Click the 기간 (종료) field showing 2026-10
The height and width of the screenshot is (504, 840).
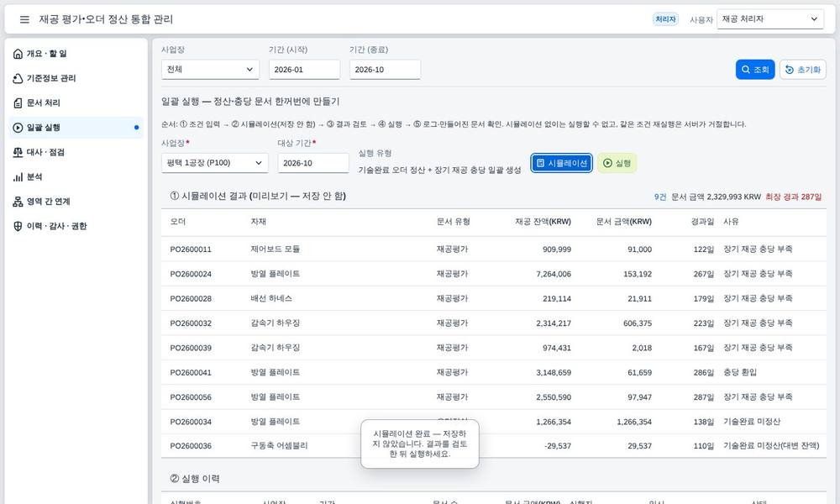[x=385, y=70]
